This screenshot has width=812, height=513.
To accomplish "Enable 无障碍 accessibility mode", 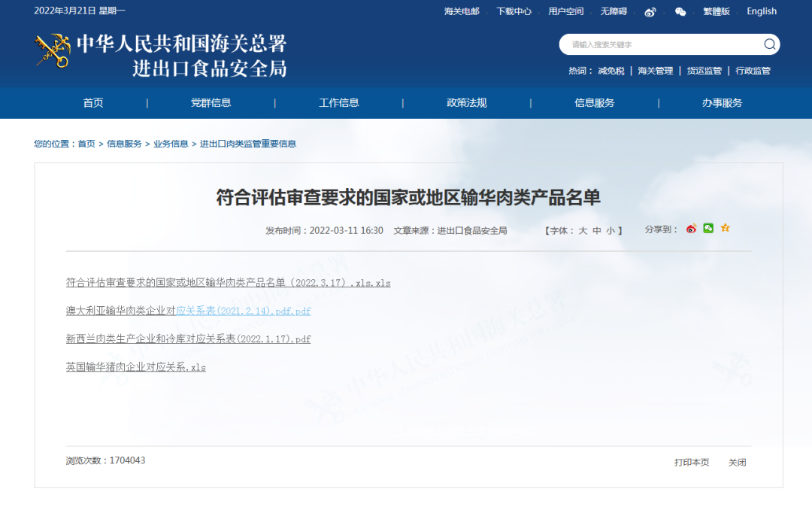I will point(614,11).
